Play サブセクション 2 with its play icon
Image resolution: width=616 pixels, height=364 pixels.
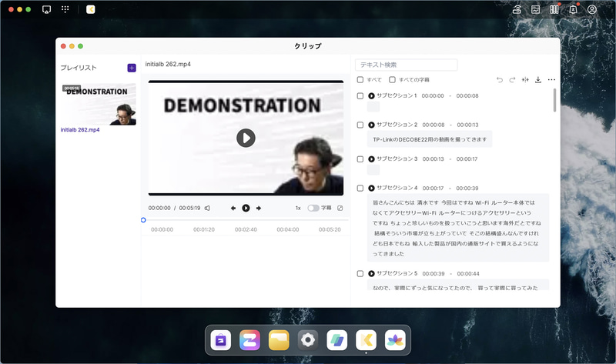point(371,125)
